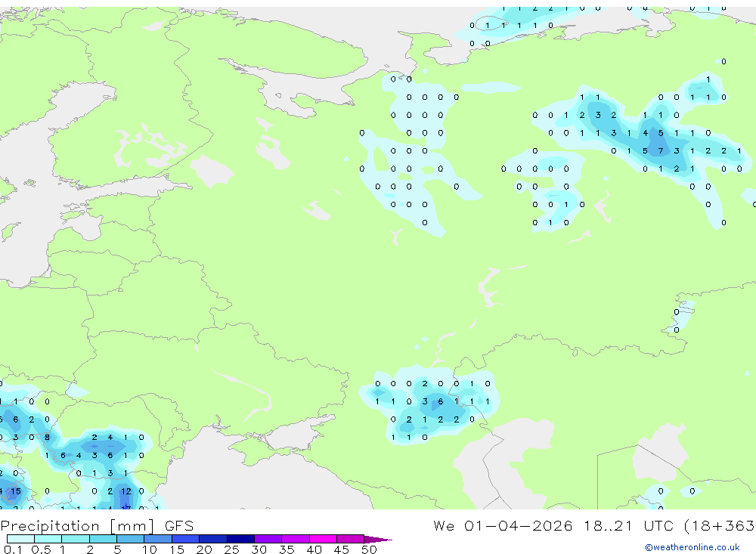Screen dimensions: 756x554
Task: Click the "GFS" model label
Action: coord(179,526)
